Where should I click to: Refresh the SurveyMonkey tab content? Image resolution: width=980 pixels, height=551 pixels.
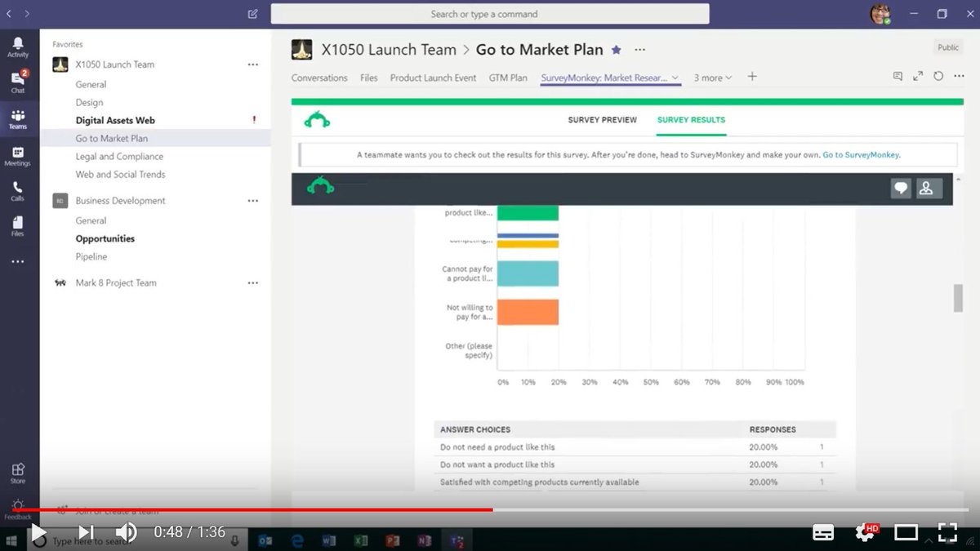point(938,75)
